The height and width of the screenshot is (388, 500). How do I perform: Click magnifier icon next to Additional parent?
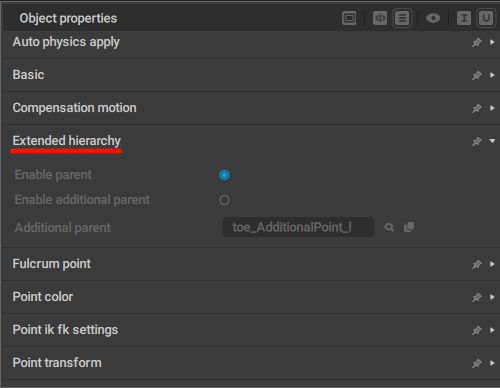[389, 227]
